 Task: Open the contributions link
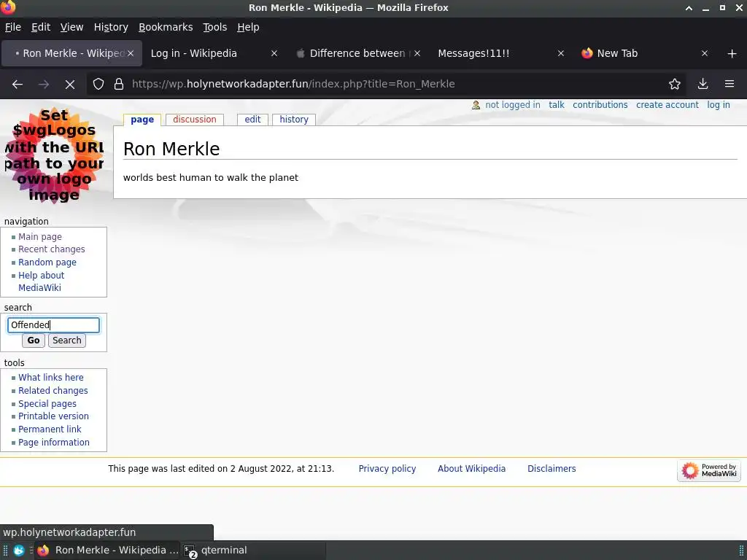tap(600, 105)
